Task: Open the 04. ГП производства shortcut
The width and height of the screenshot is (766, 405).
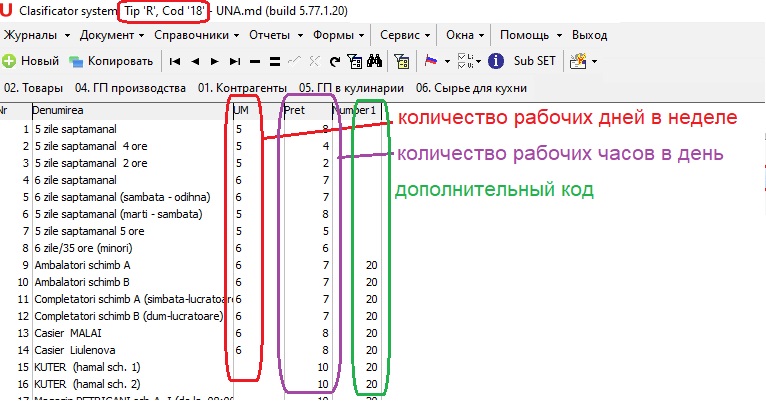Action: 130,88
